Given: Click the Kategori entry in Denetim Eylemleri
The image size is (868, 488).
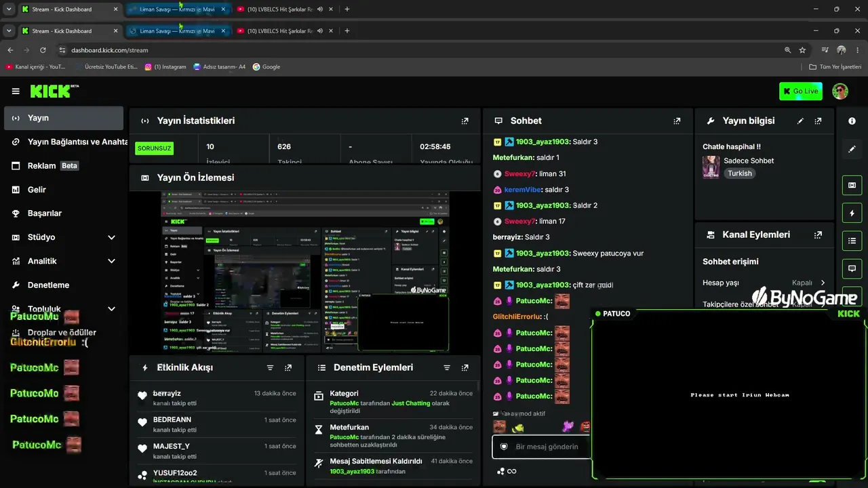Looking at the screenshot, I should tap(393, 403).
